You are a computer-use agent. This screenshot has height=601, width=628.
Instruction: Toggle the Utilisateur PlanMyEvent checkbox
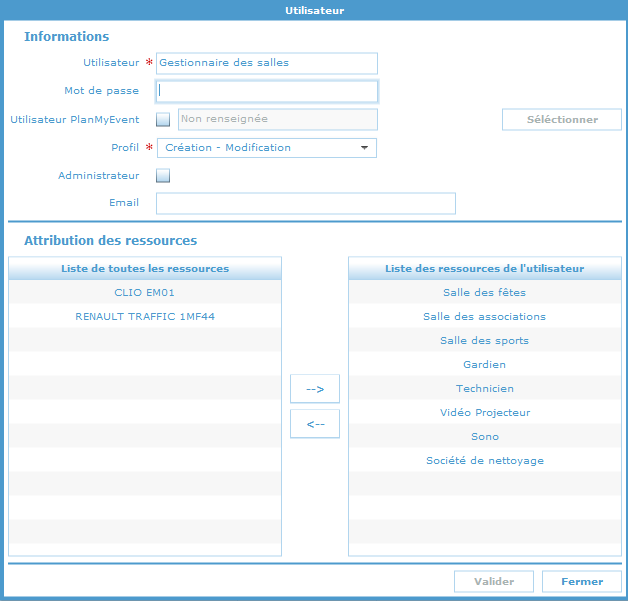164,120
